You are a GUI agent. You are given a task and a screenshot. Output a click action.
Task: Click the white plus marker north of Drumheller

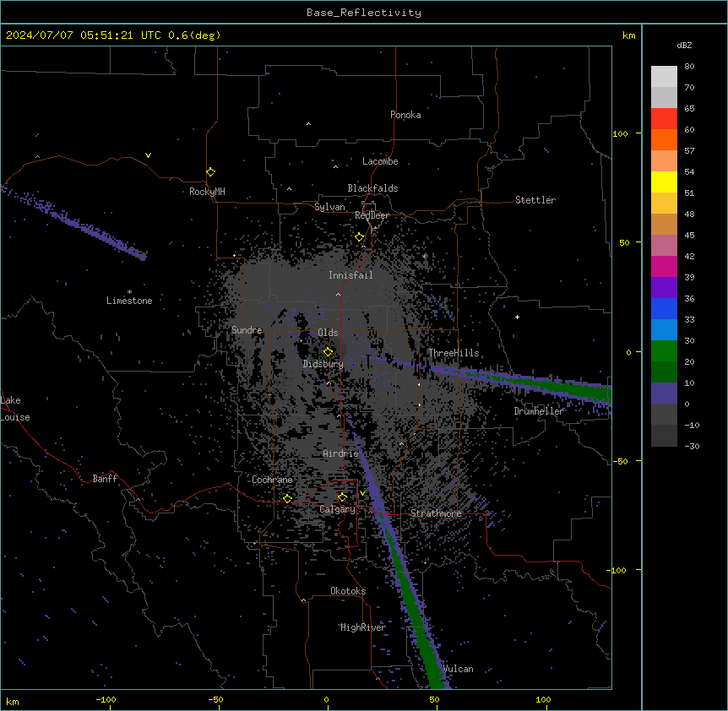(x=517, y=317)
